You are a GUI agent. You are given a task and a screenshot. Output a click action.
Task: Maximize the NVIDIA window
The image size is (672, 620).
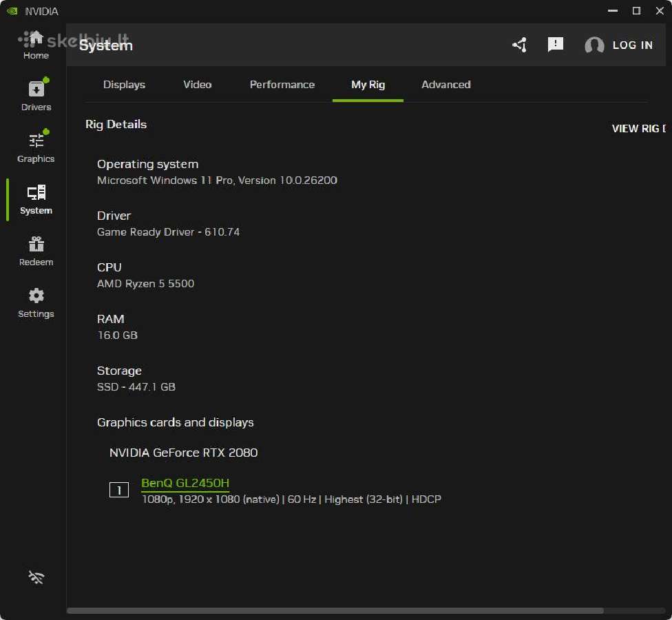coord(636,11)
